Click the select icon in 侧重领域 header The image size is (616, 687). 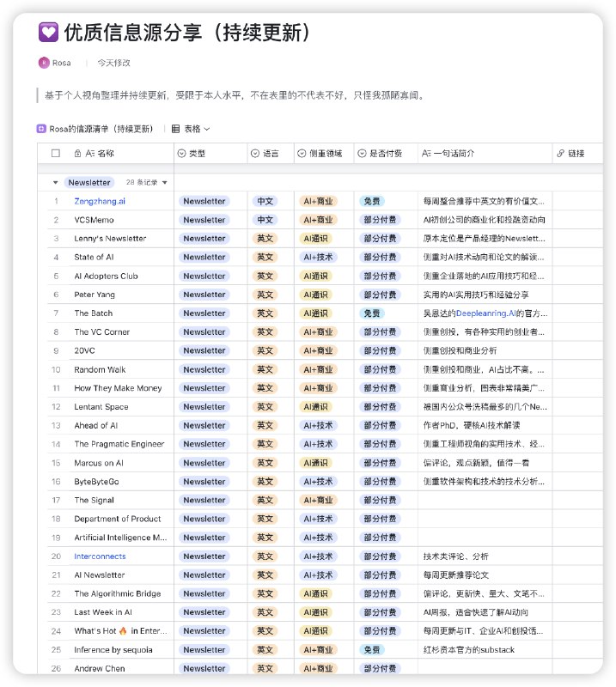[x=302, y=154]
